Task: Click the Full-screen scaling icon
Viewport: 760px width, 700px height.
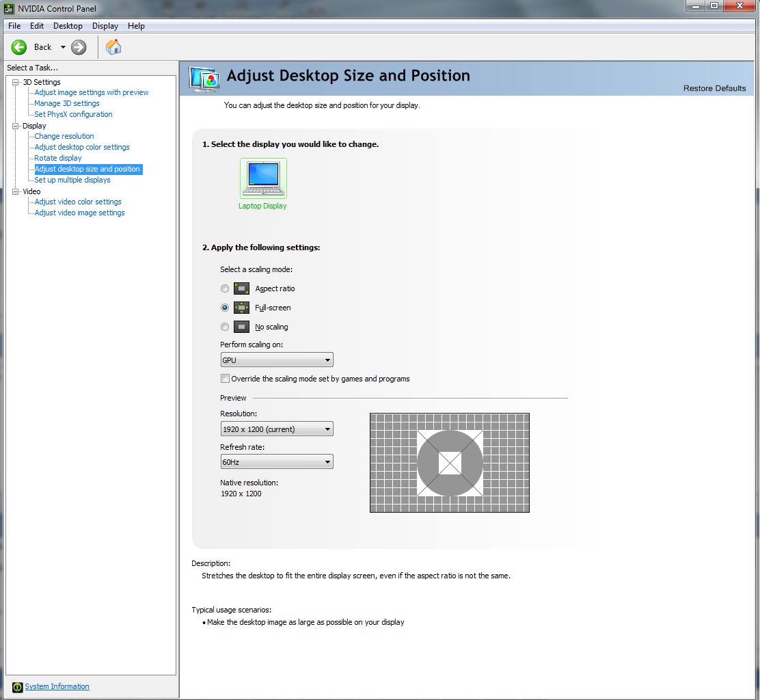Action: (241, 308)
